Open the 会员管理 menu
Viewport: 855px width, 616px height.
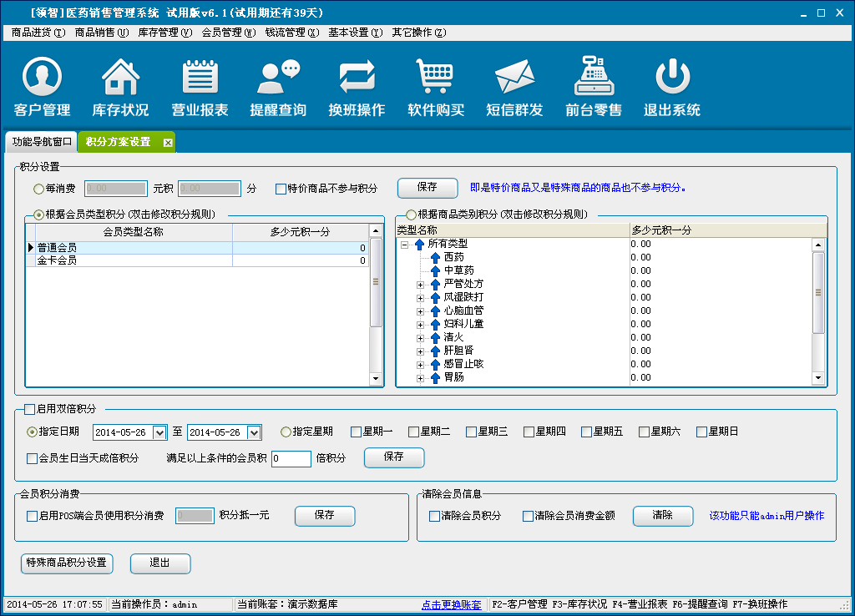tap(228, 33)
